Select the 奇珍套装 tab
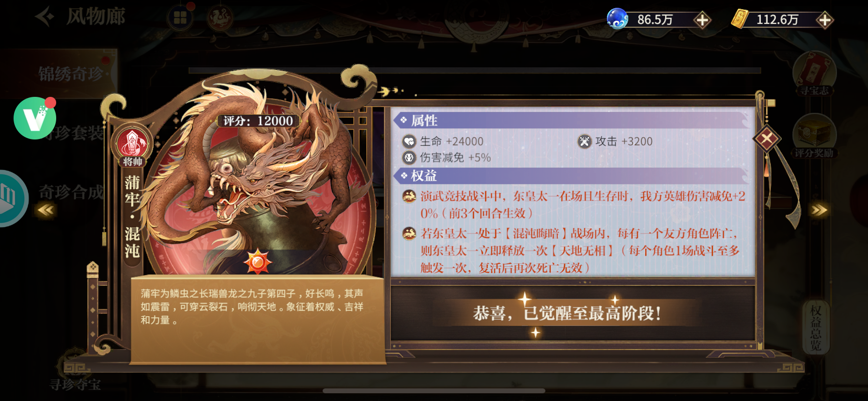The image size is (868, 401). (73, 133)
